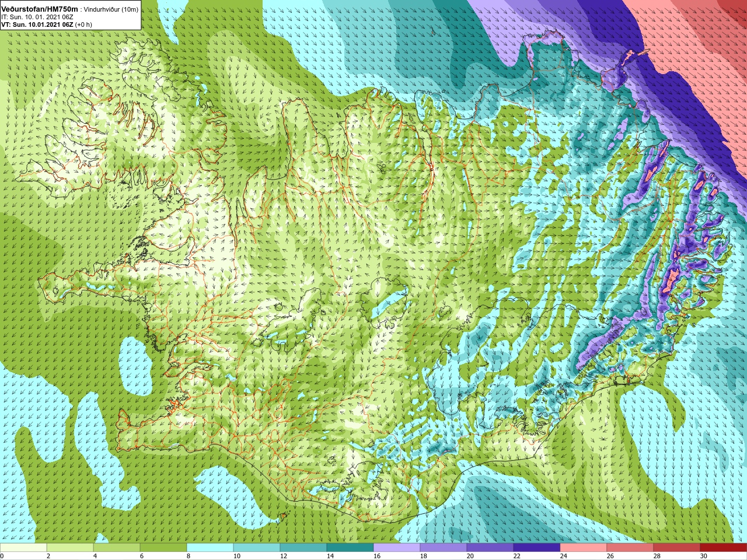Viewport: 747px width, 560px height.
Task: Select the 14–16 dark teal legend swatch
Action: (x=350, y=548)
